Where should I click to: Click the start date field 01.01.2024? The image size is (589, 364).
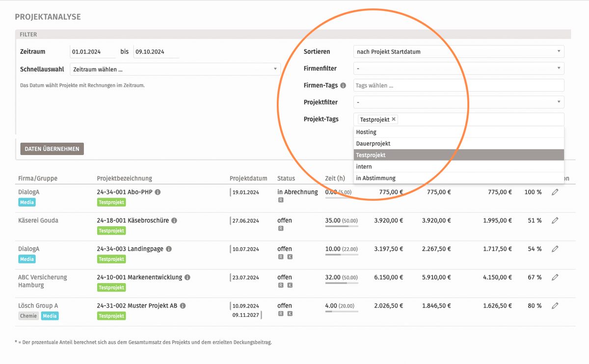coord(93,52)
